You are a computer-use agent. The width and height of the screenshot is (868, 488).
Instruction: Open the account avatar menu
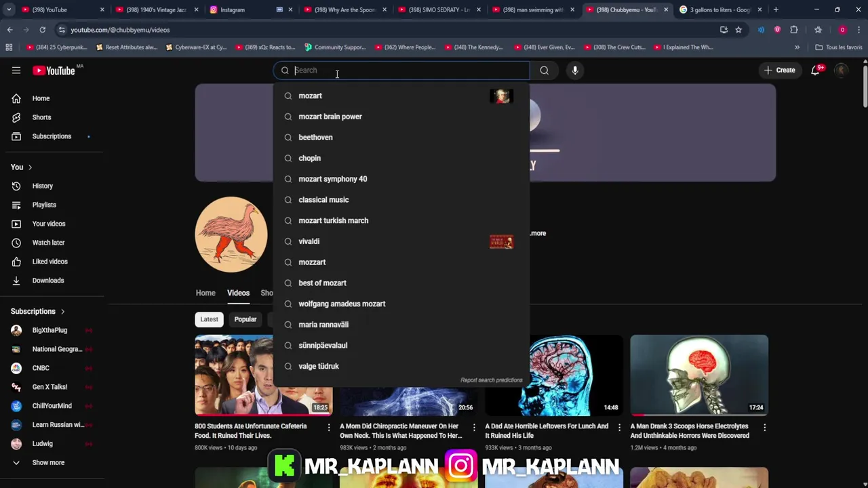(842, 70)
